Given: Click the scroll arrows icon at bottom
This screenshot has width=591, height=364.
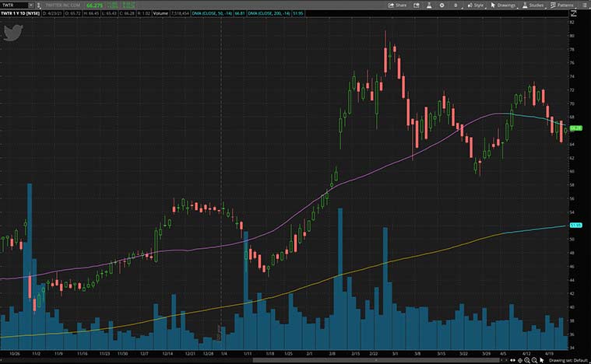Looking at the screenshot, I should click(x=512, y=360).
